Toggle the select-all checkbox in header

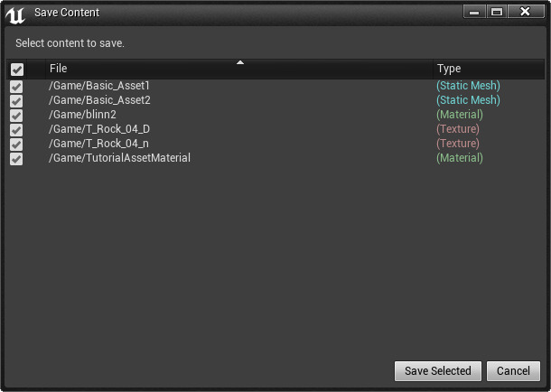click(17, 70)
